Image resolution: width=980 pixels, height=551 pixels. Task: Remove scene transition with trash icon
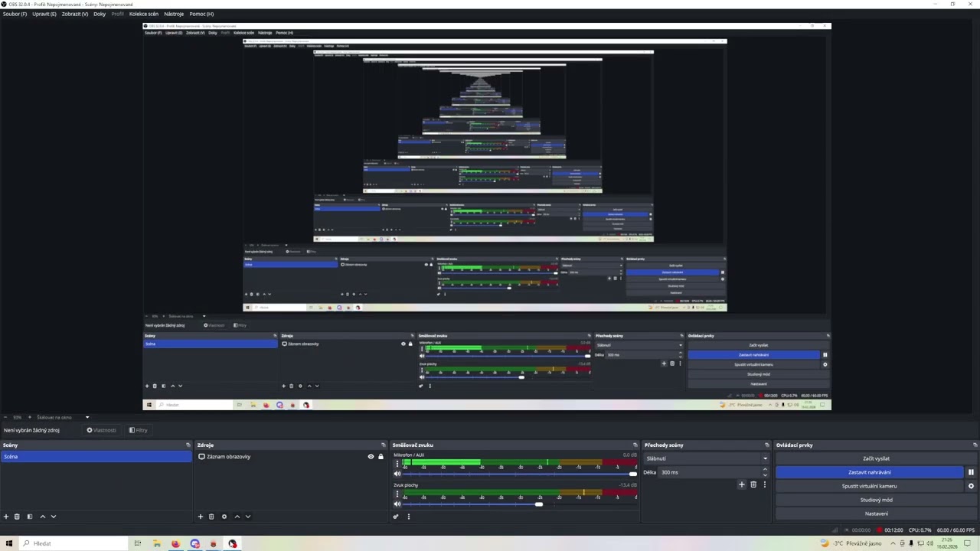pos(753,484)
